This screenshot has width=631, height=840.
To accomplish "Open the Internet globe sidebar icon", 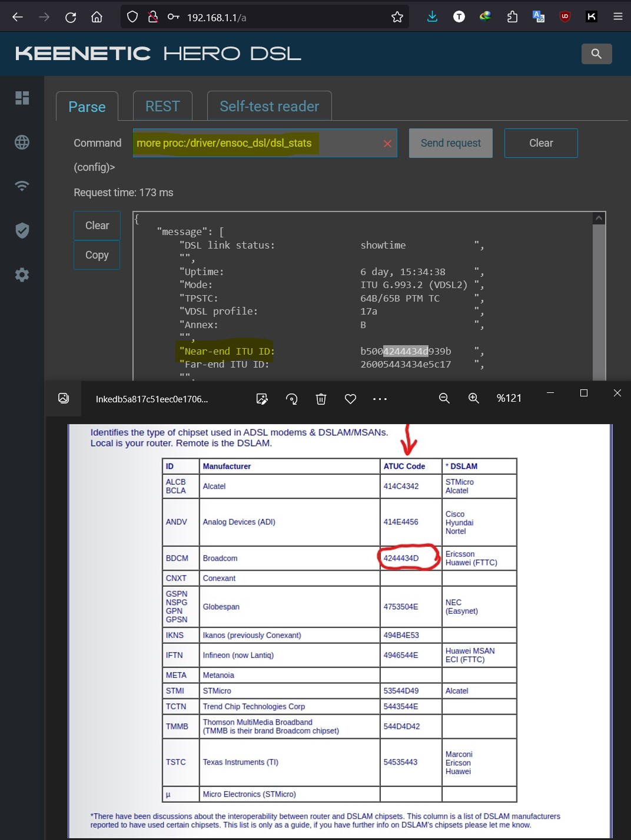I will click(x=22, y=142).
